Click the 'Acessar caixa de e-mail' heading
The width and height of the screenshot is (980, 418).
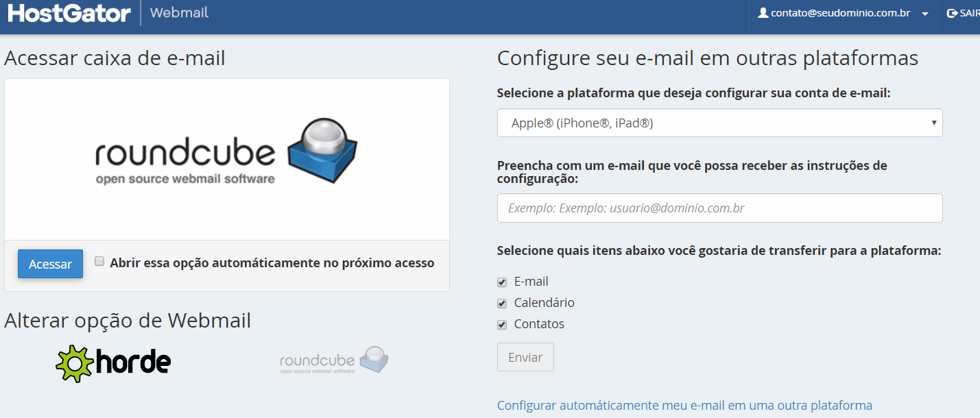click(115, 58)
